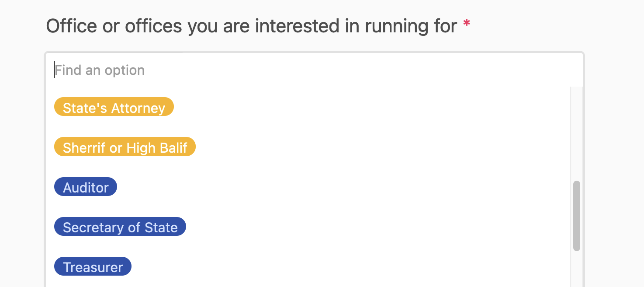
Task: Click the word "for" in the question label
Action: [445, 26]
